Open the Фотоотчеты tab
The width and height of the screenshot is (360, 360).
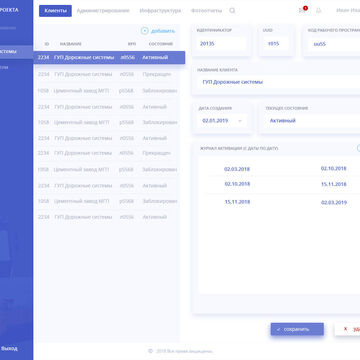207,11
